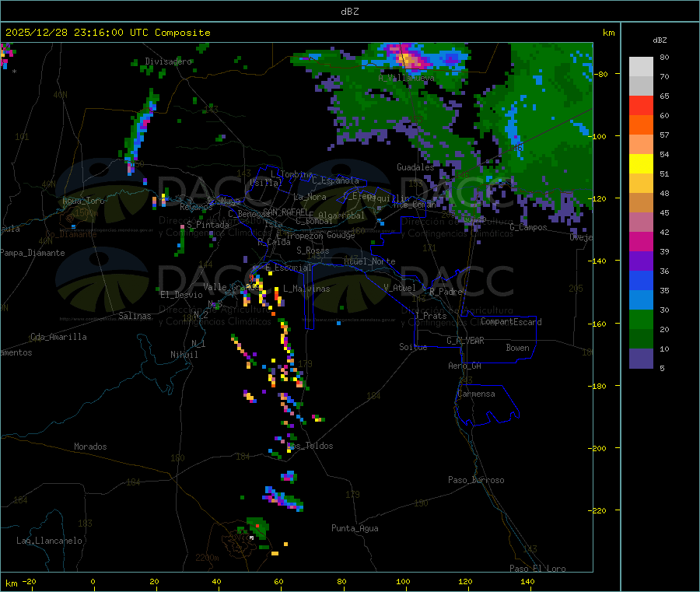Click the km unit label at bottom left
Viewport: 700px width, 592px height.
click(x=11, y=583)
